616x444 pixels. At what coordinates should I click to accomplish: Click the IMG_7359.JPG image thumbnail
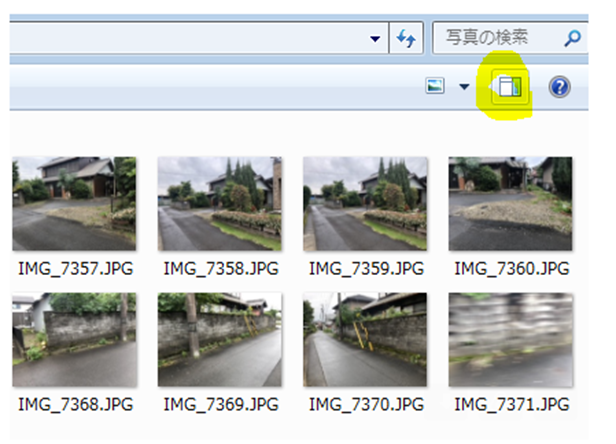coord(365,203)
